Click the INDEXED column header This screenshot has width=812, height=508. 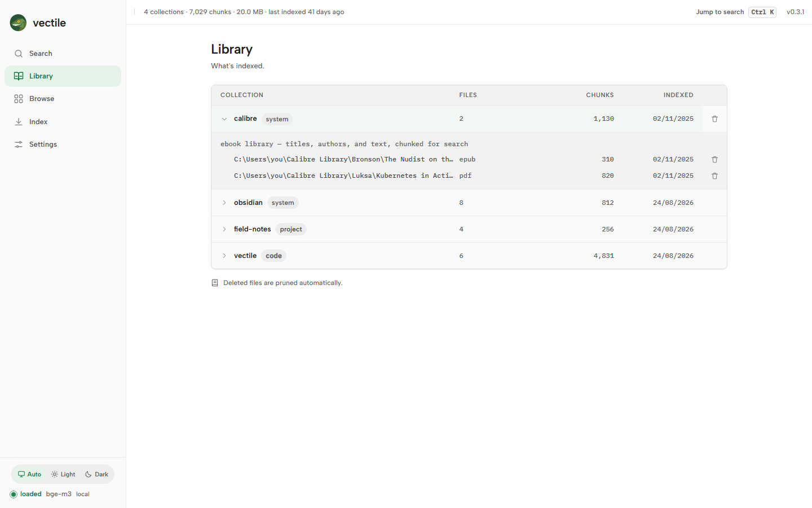pos(678,95)
